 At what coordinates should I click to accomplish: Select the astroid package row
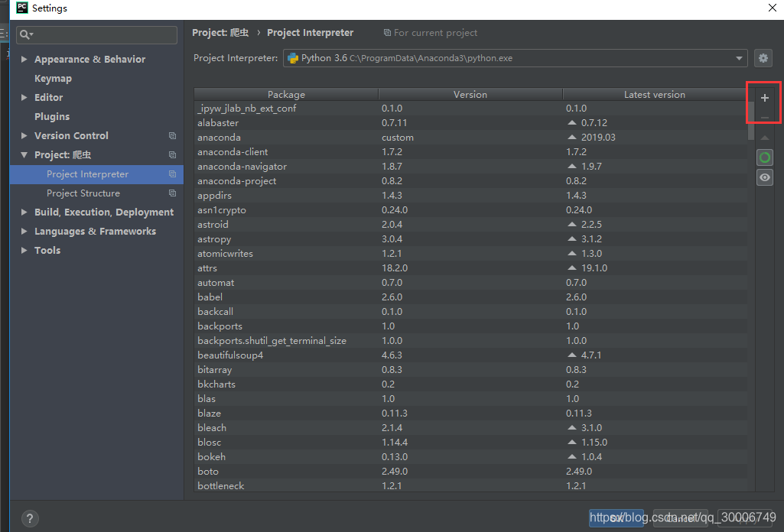click(x=470, y=224)
